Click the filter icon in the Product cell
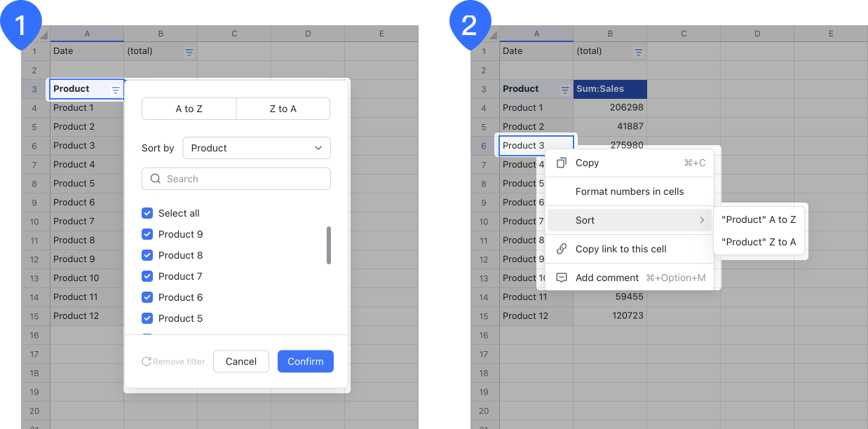Screen dimensions: 868x429 116,89
